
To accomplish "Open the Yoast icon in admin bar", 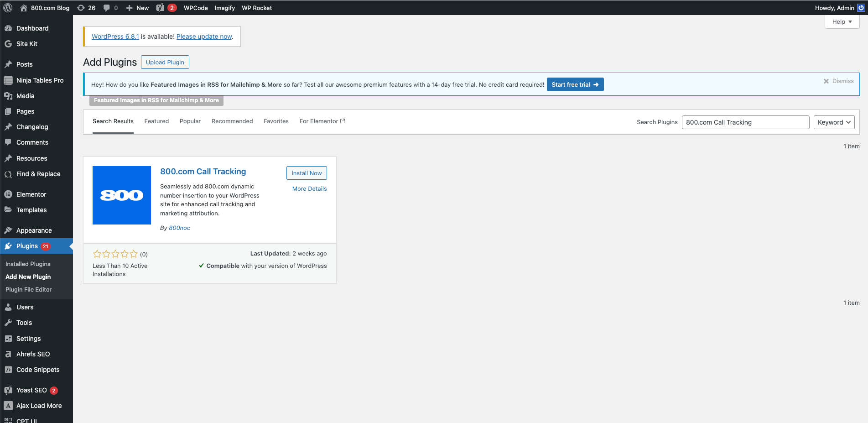I will point(160,8).
